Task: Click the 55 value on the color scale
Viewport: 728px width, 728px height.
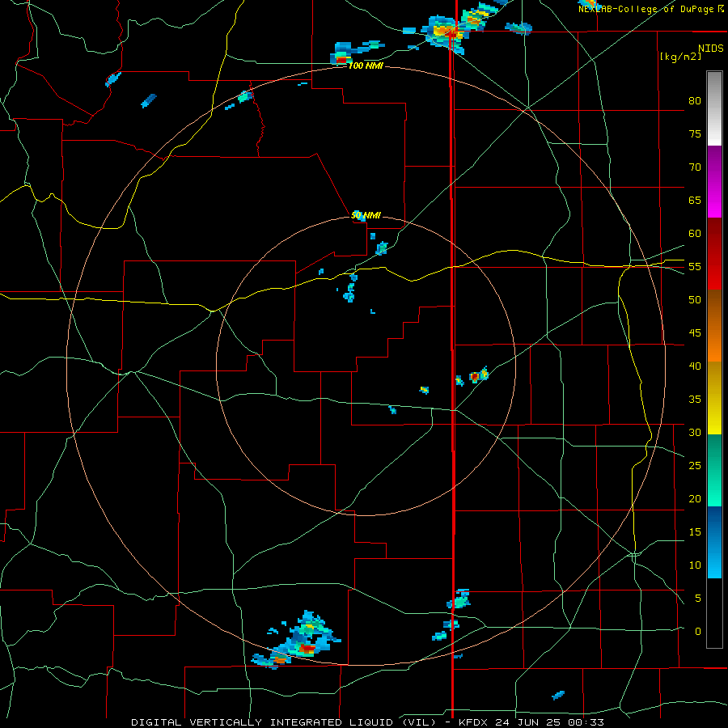Action: click(x=695, y=266)
